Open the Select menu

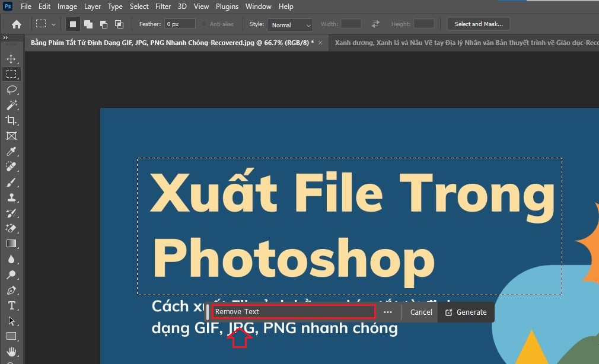pos(139,7)
